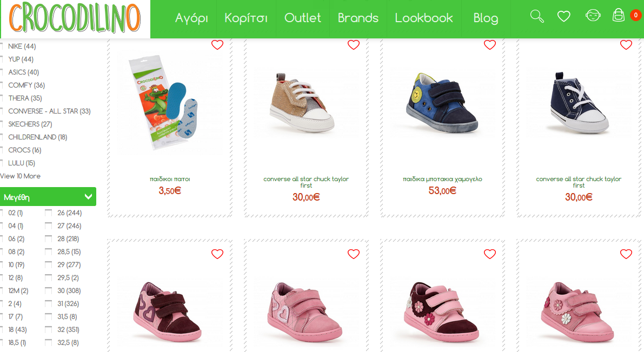Open the wishlist heart in header
The image size is (644, 352).
(563, 16)
